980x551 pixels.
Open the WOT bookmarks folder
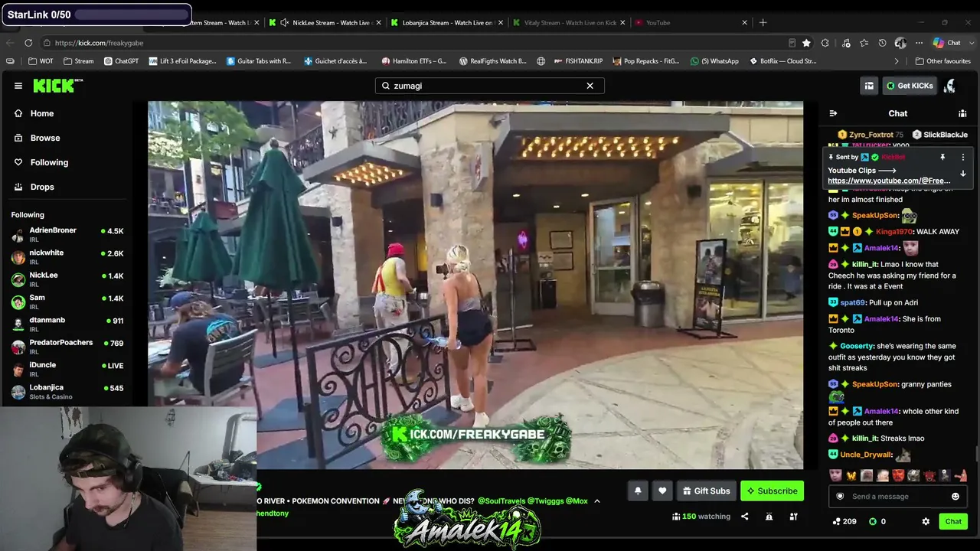click(x=40, y=61)
